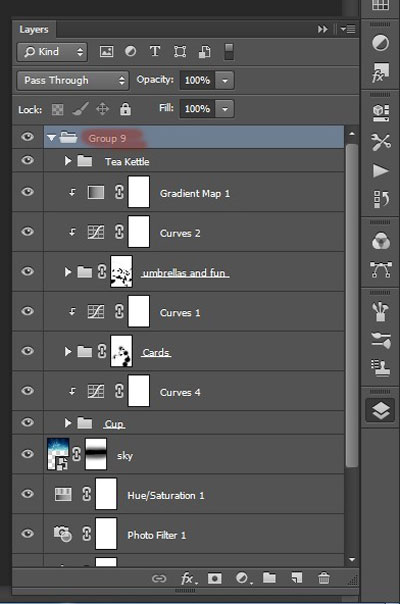This screenshot has height=604, width=400.
Task: Expand the Cards group
Action: (68, 351)
